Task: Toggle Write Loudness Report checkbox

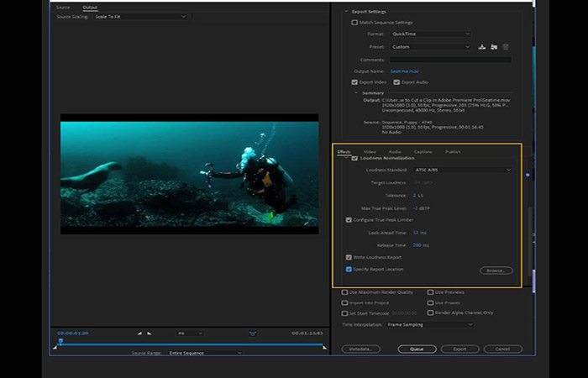Action: click(349, 257)
